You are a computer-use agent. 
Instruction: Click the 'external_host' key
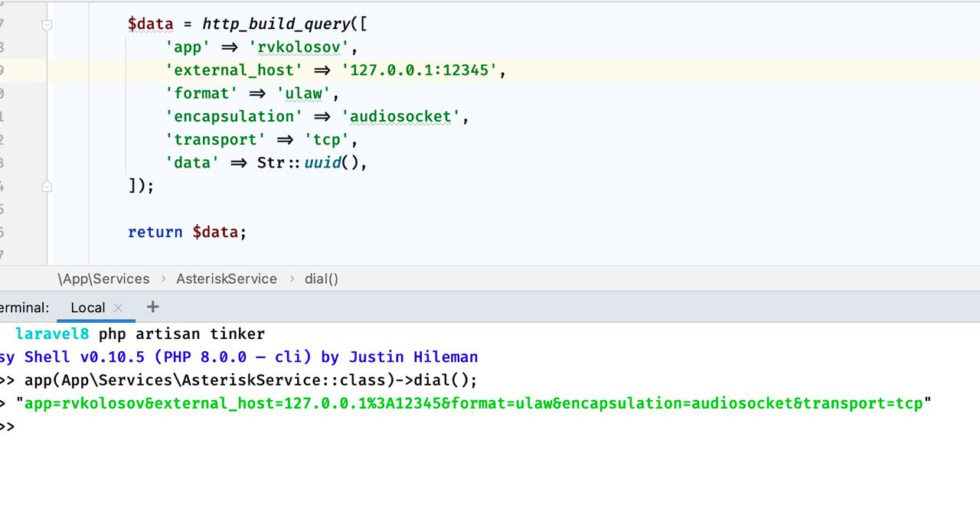click(234, 70)
